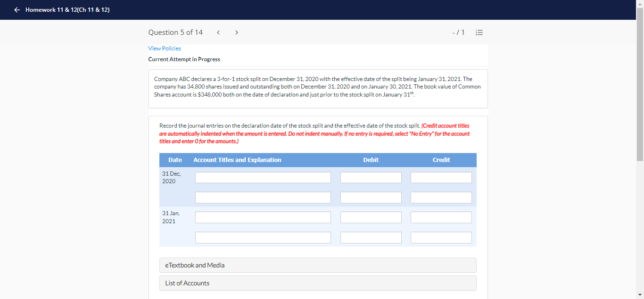Go to next question chevron
644x299 pixels.
pyautogui.click(x=236, y=32)
